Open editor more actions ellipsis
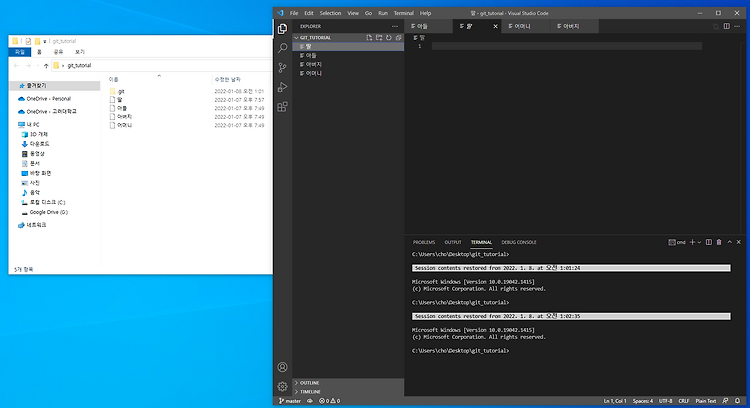The height and width of the screenshot is (408, 750). click(x=737, y=26)
